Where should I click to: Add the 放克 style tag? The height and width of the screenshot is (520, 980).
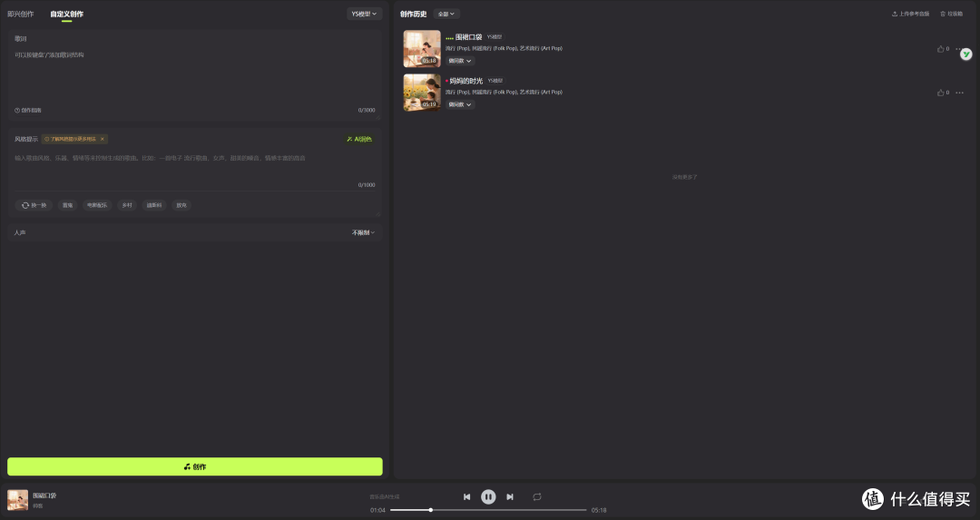click(181, 205)
